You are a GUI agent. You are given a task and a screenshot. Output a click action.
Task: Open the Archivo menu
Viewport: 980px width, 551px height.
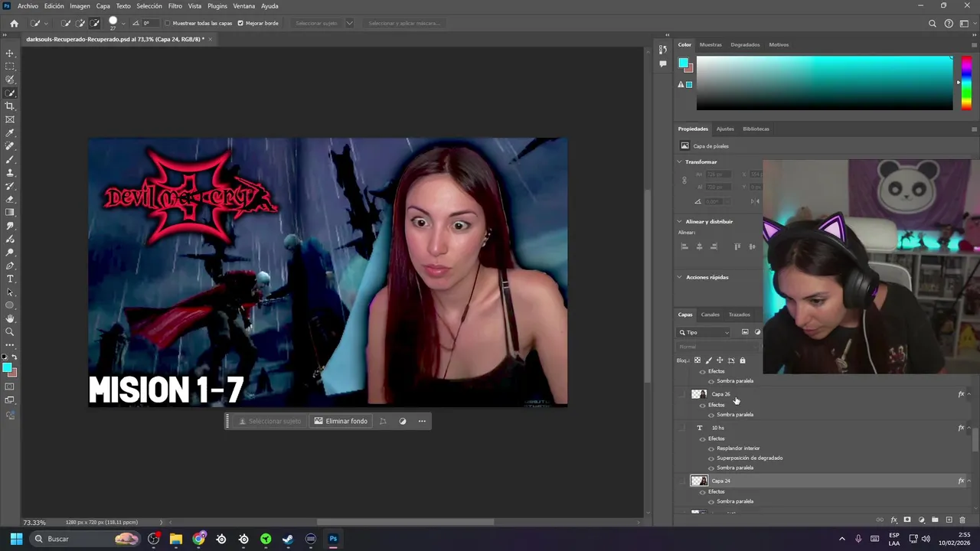(x=28, y=6)
